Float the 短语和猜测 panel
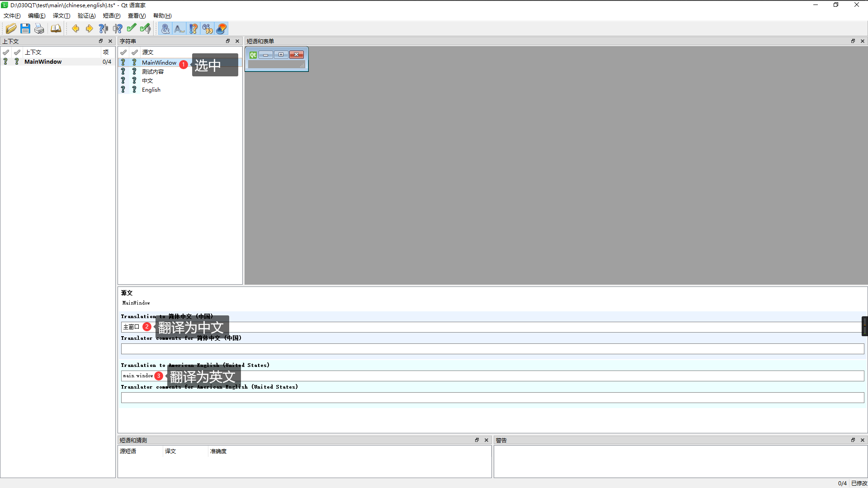868x488 pixels. [477, 440]
